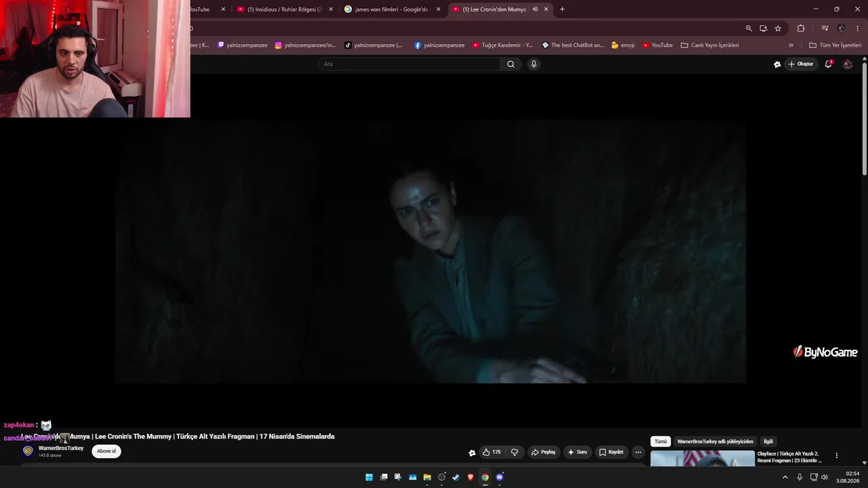The width and height of the screenshot is (868, 488).
Task: Dislike the video
Action: [515, 452]
